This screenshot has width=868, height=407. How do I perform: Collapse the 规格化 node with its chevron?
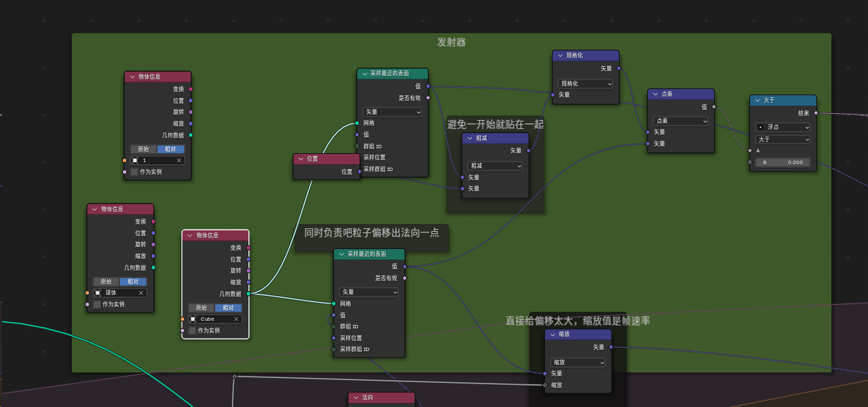561,56
